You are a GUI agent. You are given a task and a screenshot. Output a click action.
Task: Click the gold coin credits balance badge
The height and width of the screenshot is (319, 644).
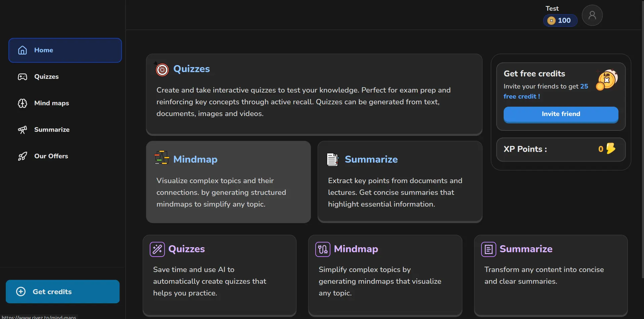coord(560,20)
